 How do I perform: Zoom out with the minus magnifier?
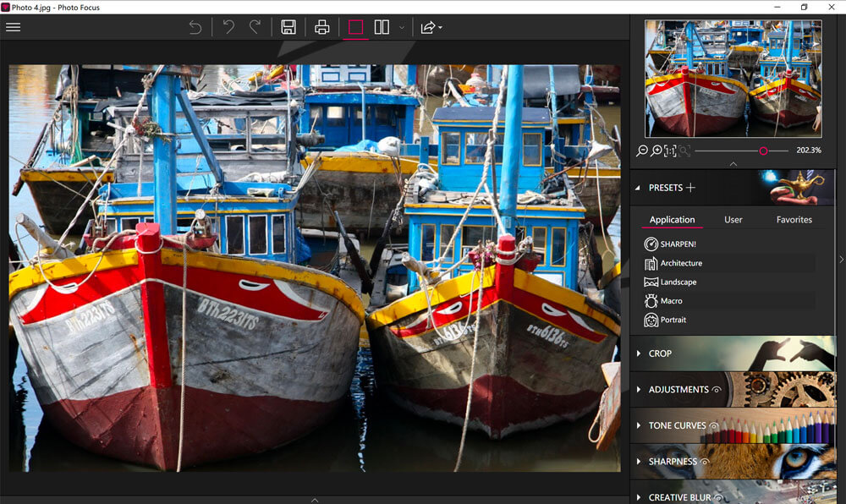(642, 151)
